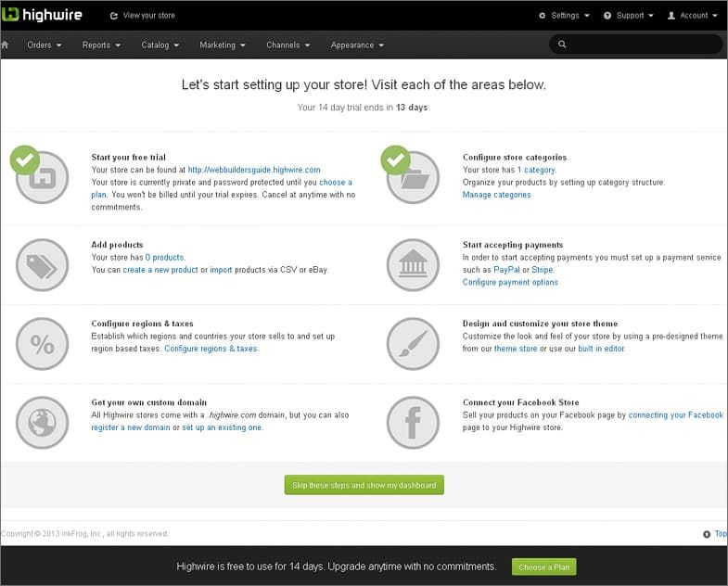Click the folder icon for store categories
This screenshot has height=586, width=728.
coord(413,177)
